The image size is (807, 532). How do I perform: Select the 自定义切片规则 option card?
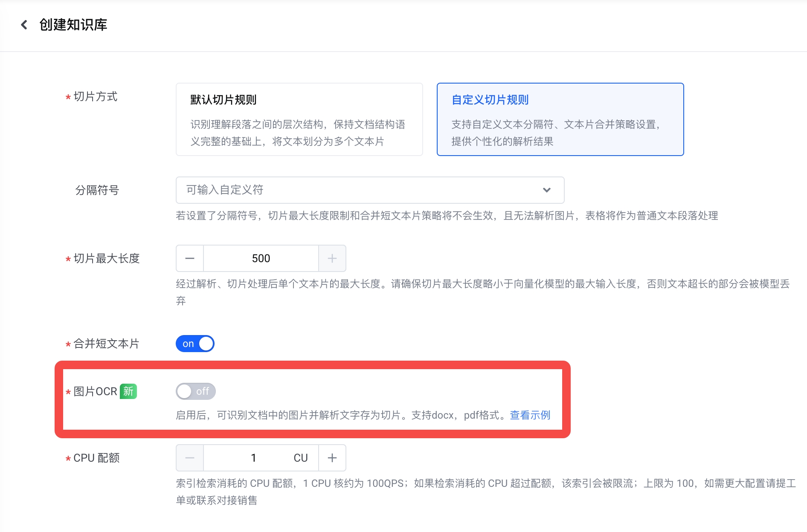click(560, 119)
